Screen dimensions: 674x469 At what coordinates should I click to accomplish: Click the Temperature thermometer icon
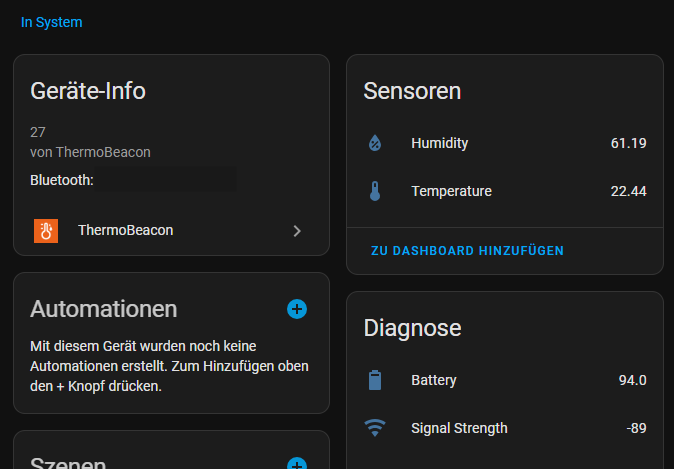pyautogui.click(x=375, y=191)
